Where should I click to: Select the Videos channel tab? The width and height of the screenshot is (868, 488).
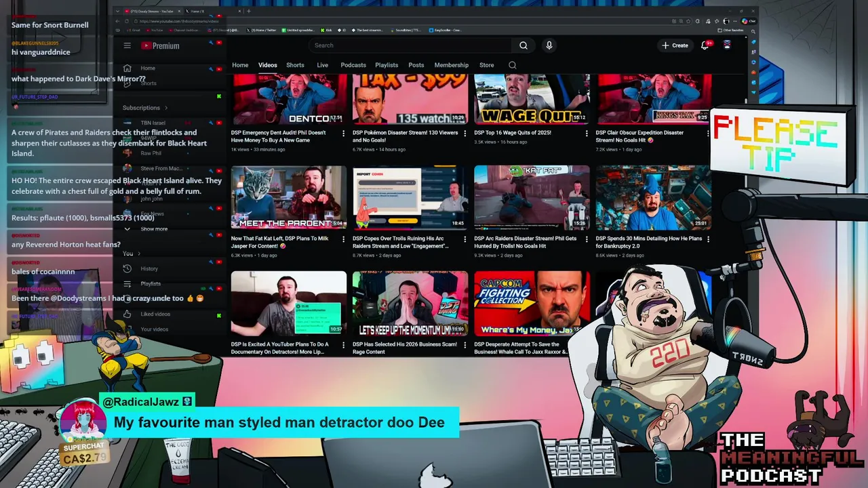(x=267, y=65)
